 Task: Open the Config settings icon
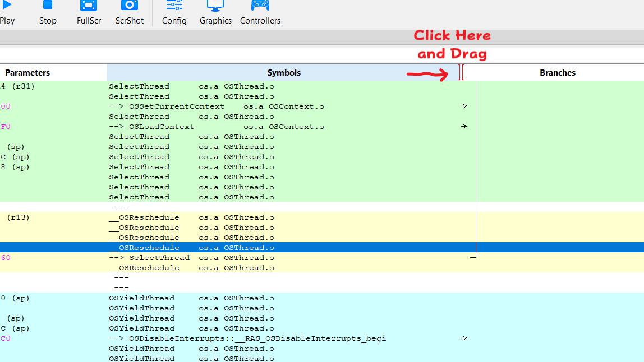point(174,7)
